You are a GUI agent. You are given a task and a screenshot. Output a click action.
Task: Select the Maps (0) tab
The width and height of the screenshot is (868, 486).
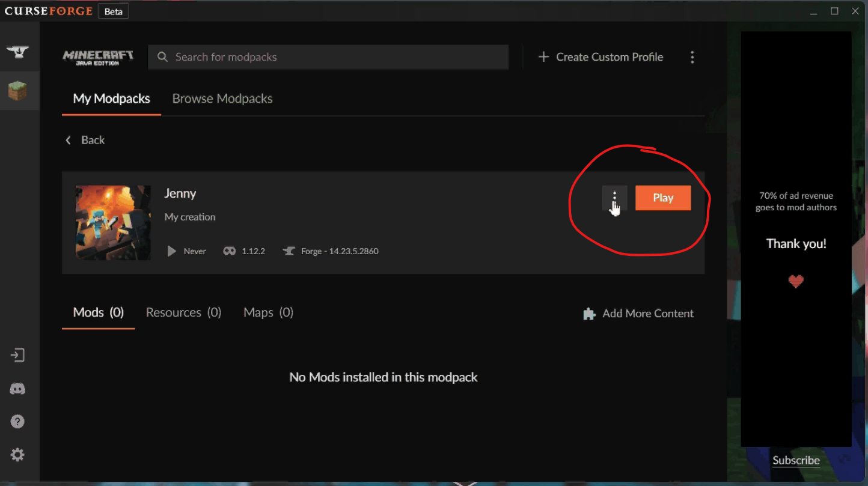269,312
